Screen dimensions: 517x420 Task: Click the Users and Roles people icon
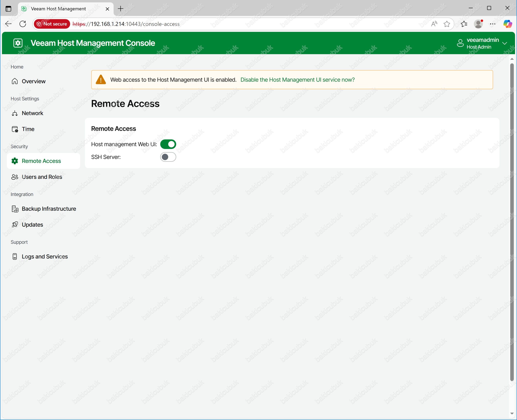(15, 177)
